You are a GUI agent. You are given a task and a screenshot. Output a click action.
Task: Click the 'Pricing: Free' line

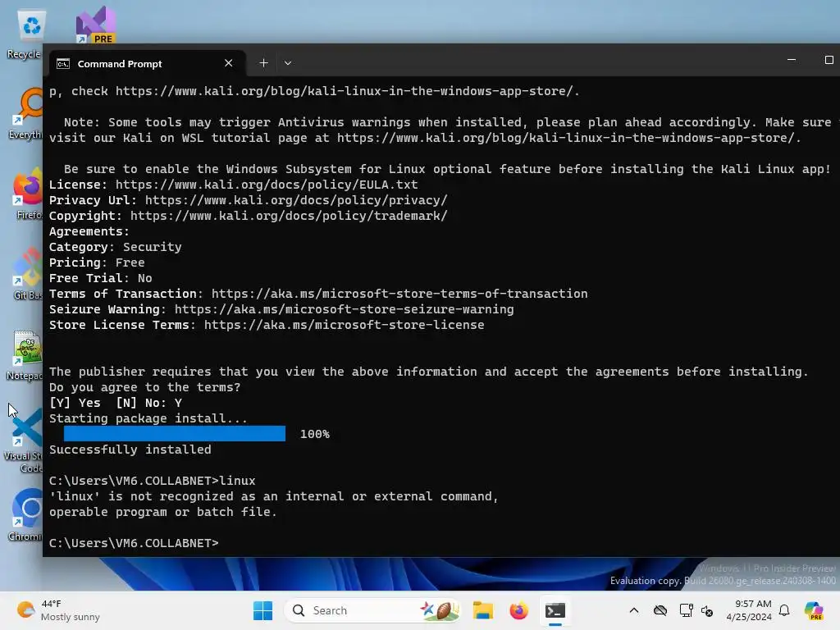point(97,262)
